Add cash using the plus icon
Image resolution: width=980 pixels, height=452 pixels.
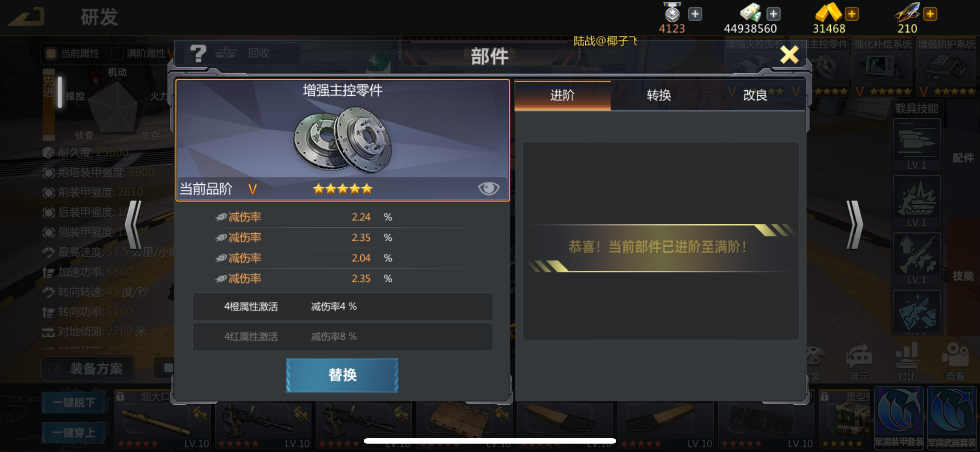pos(773,14)
